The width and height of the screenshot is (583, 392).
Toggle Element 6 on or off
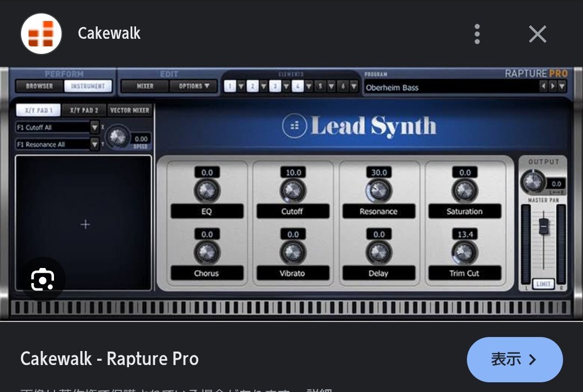coord(343,87)
